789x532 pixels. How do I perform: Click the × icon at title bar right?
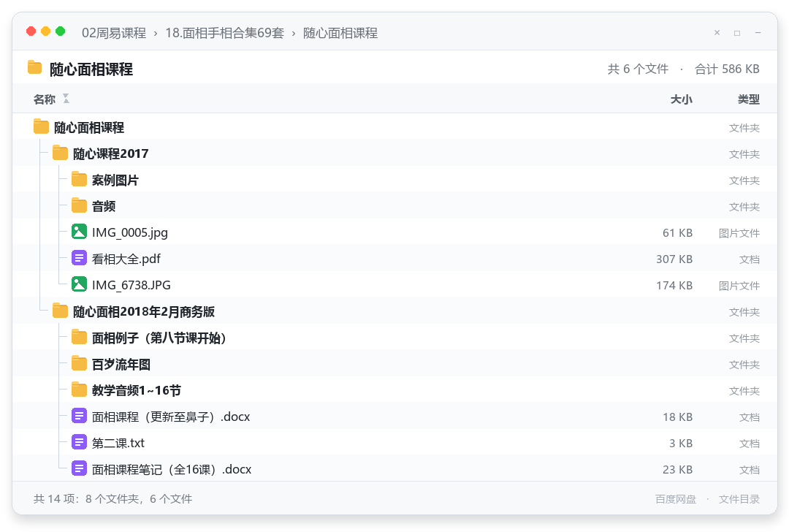[x=717, y=33]
